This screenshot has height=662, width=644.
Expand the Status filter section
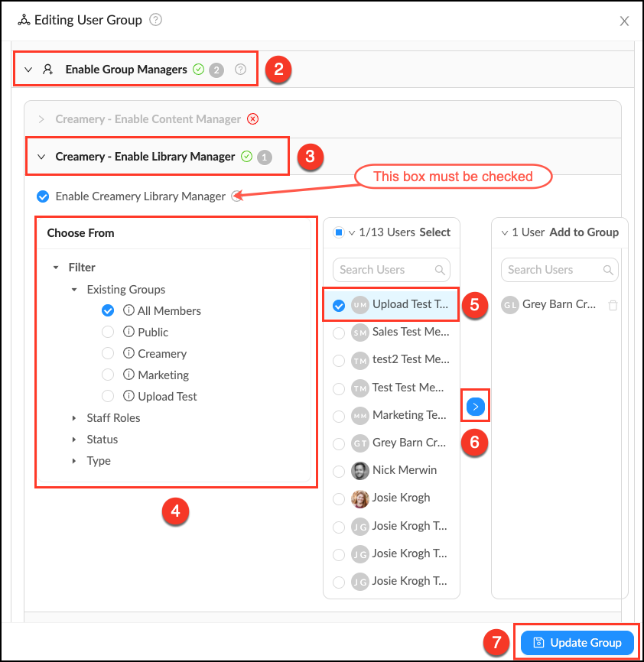[74, 440]
